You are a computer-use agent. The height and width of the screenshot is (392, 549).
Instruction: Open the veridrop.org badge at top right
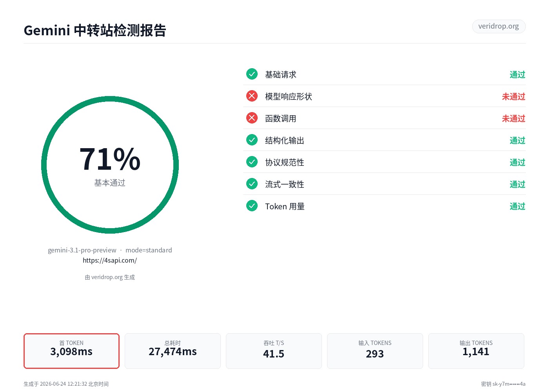(499, 26)
